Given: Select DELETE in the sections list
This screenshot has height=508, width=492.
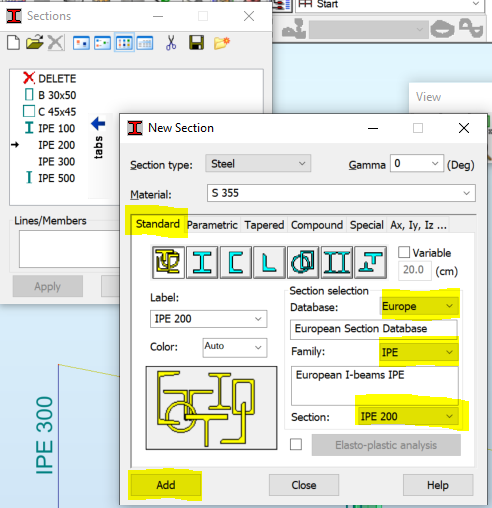Looking at the screenshot, I should click(x=50, y=79).
